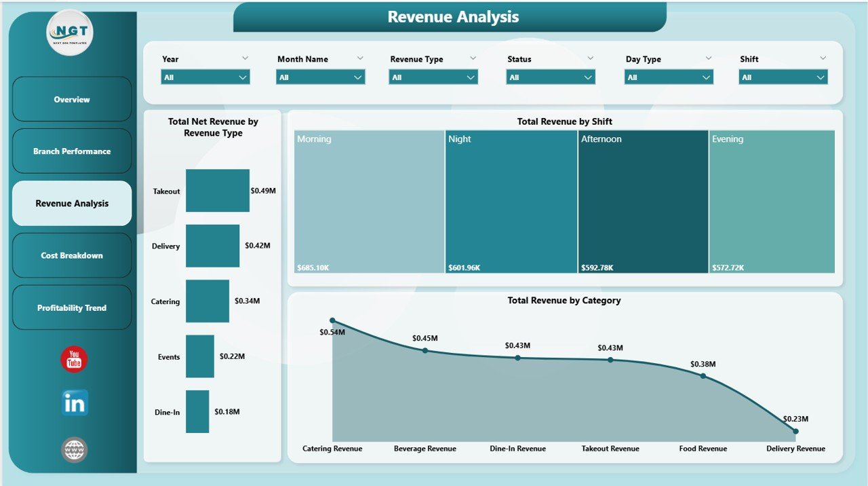Open the Revenue Type dropdown
Screen dimensions: 868x486
tap(471, 77)
